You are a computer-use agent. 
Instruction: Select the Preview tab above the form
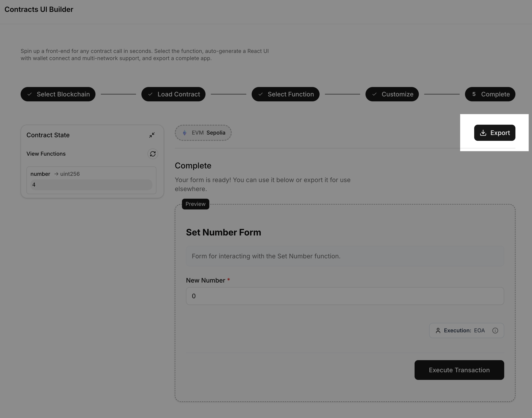[x=195, y=204]
